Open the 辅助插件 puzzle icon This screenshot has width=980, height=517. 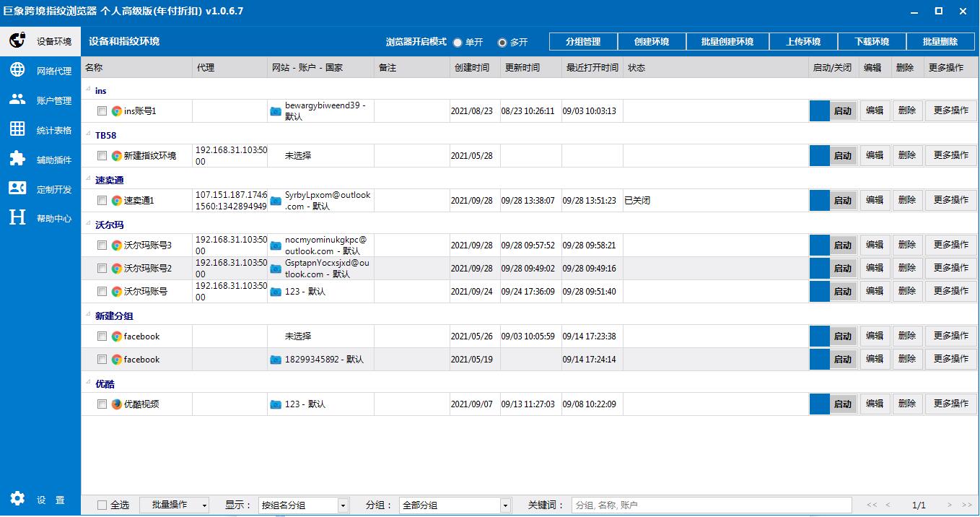point(17,159)
